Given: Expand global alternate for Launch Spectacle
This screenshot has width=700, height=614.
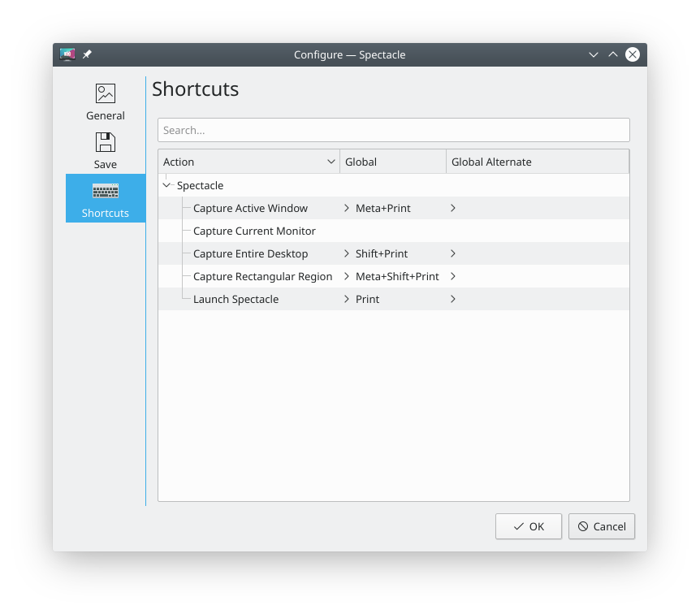Looking at the screenshot, I should [452, 299].
